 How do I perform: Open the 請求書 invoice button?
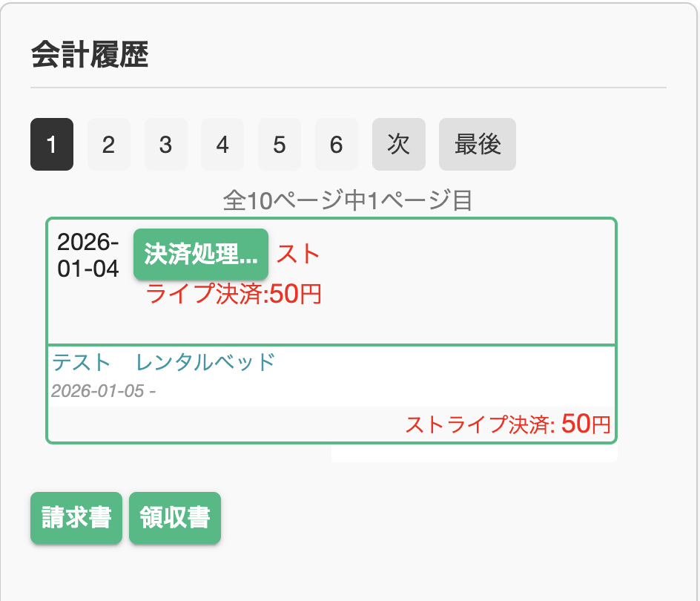pos(76,518)
